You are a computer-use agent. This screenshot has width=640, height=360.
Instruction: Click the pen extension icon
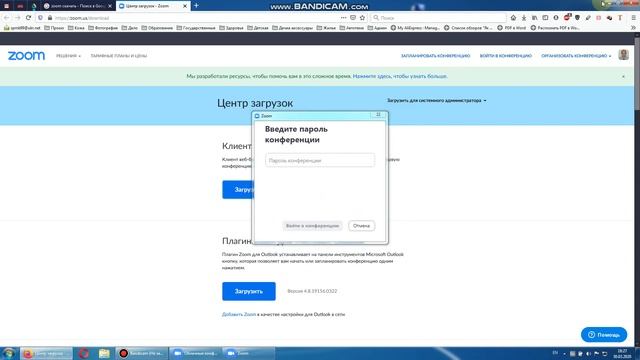[x=588, y=18]
